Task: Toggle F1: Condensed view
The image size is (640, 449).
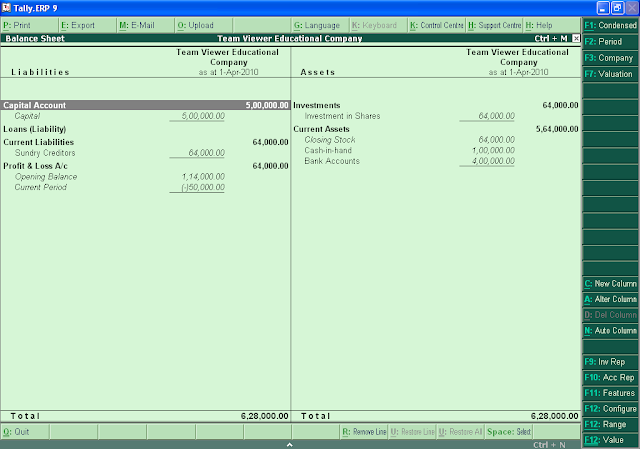Action: [x=610, y=25]
